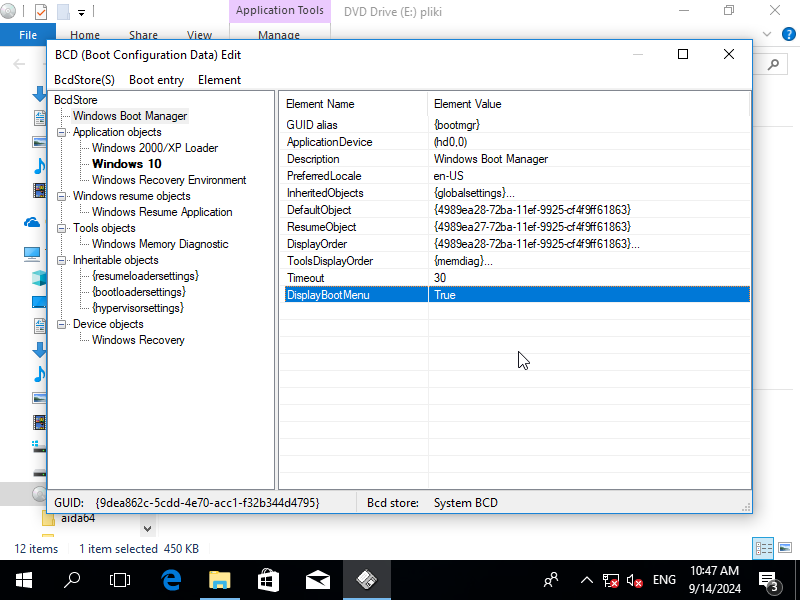
Task: Click the Explorer sidebar scroll down arrow
Action: (x=147, y=529)
